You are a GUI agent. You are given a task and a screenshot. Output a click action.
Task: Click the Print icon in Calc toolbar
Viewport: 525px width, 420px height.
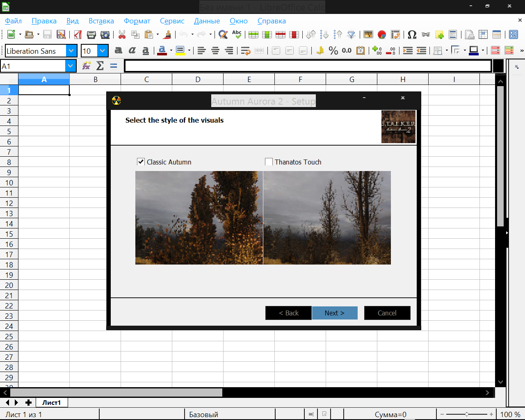[91, 34]
